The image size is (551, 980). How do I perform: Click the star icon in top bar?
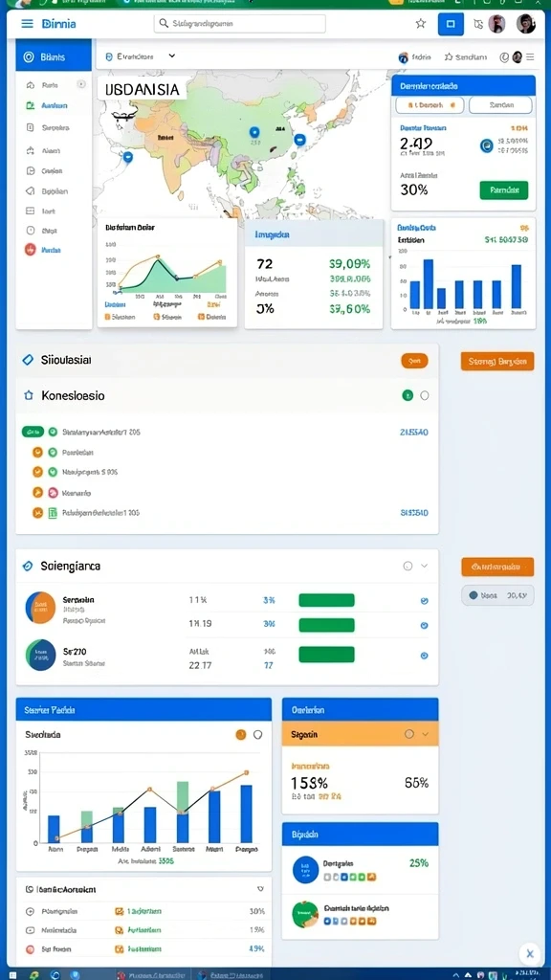[421, 24]
